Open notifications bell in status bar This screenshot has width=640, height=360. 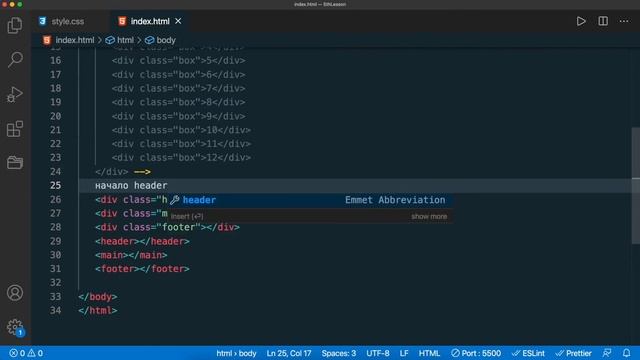[x=627, y=353]
